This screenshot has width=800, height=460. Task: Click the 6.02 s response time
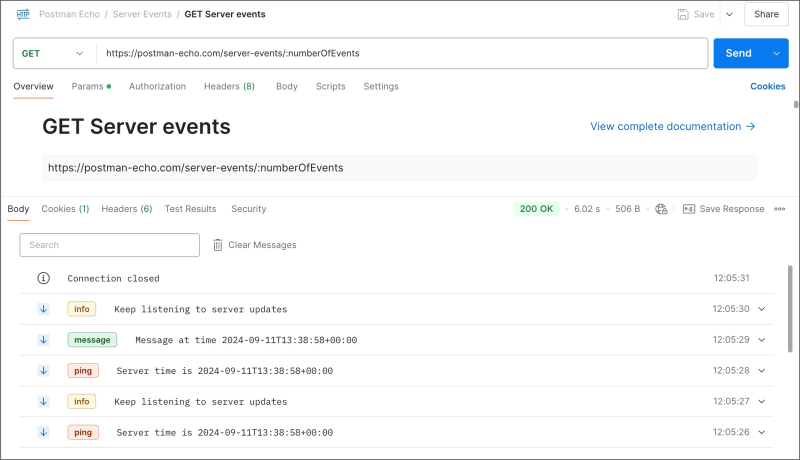tap(587, 209)
